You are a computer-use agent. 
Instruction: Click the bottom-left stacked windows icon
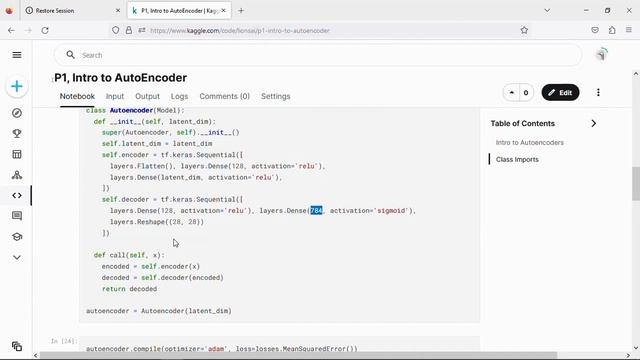17,346
